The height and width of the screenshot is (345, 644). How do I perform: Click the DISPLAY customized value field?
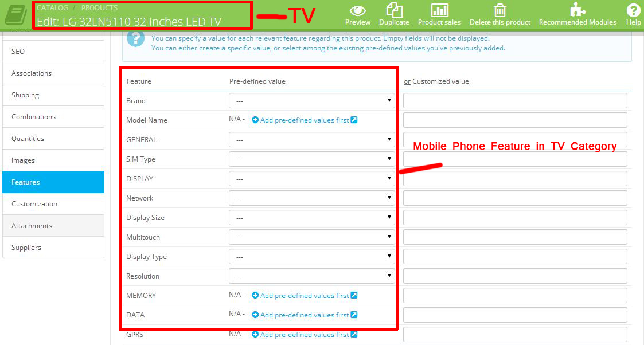tap(515, 178)
